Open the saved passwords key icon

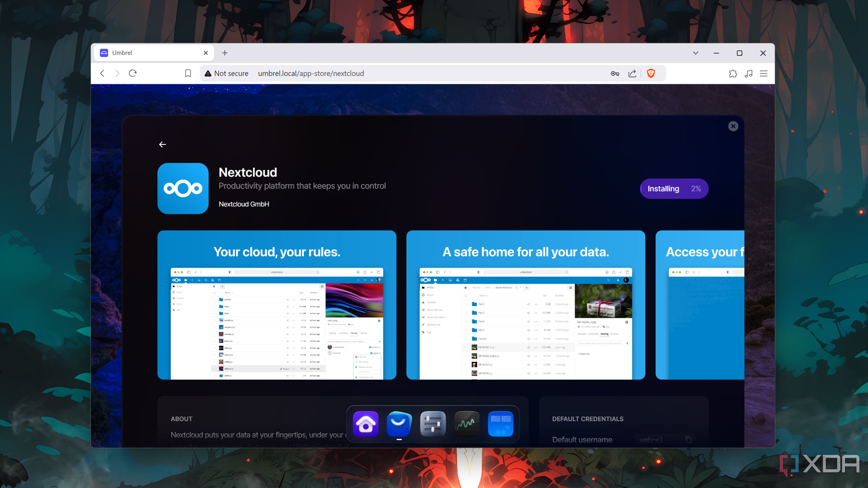[x=615, y=73]
